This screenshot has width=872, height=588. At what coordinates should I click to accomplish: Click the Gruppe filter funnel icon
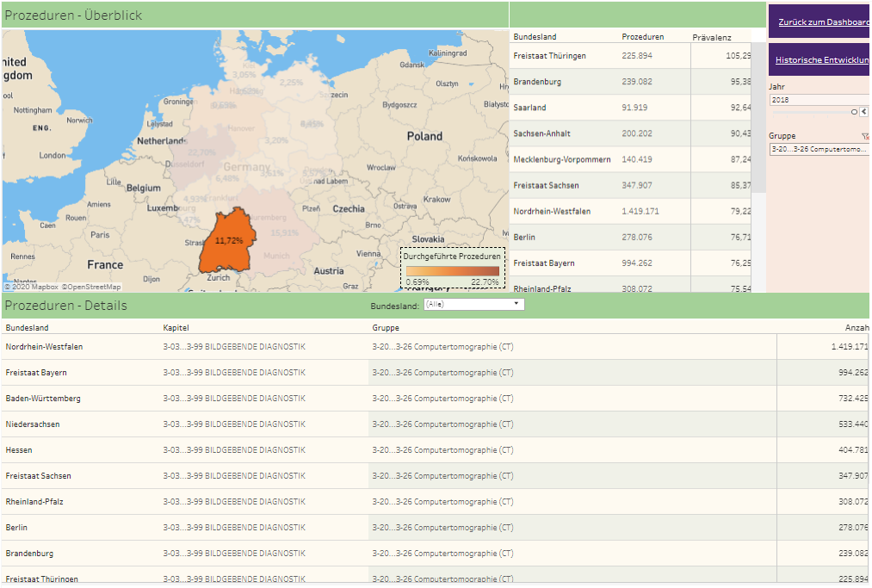(x=864, y=136)
